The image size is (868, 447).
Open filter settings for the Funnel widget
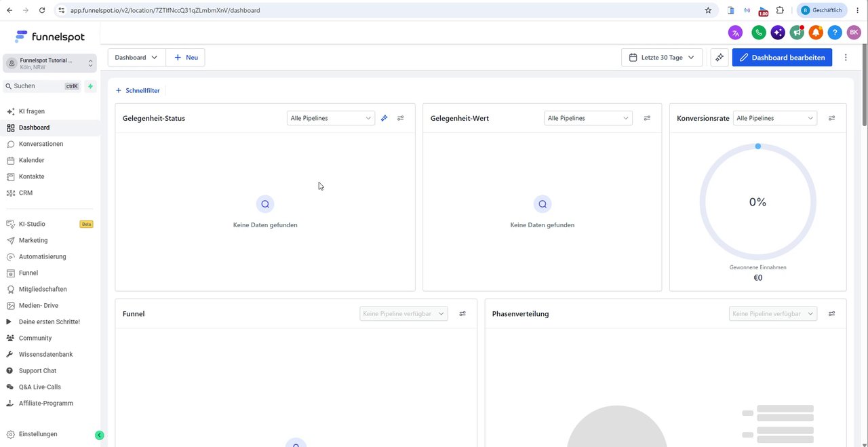coord(462,314)
